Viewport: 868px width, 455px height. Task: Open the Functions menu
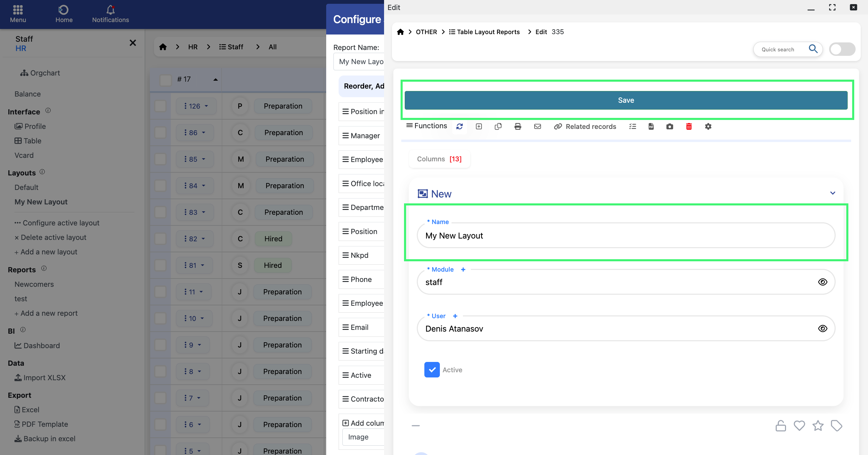(426, 126)
